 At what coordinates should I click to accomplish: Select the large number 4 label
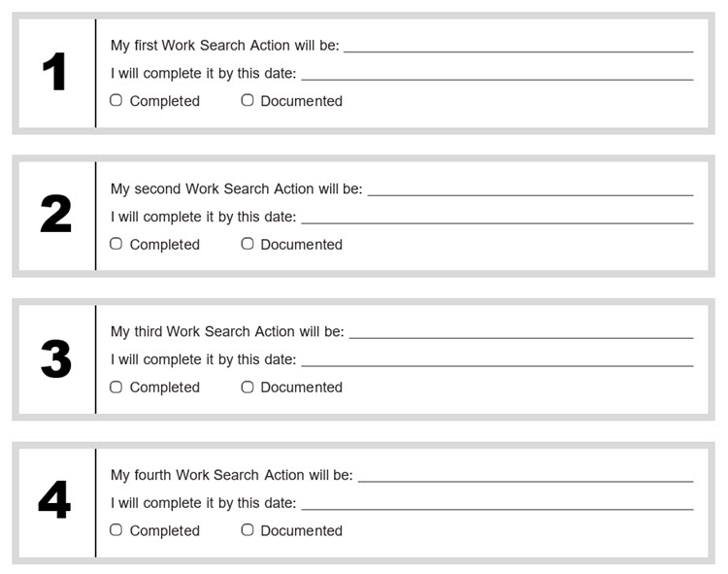click(55, 502)
